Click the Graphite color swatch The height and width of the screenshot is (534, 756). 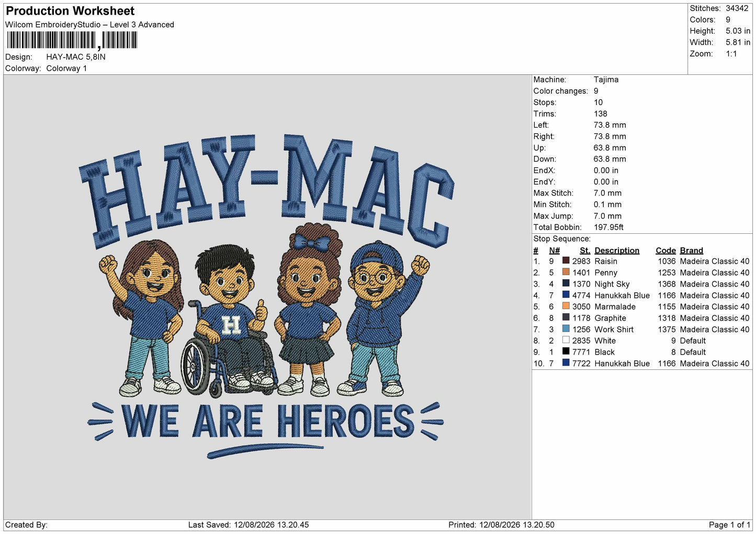[566, 317]
